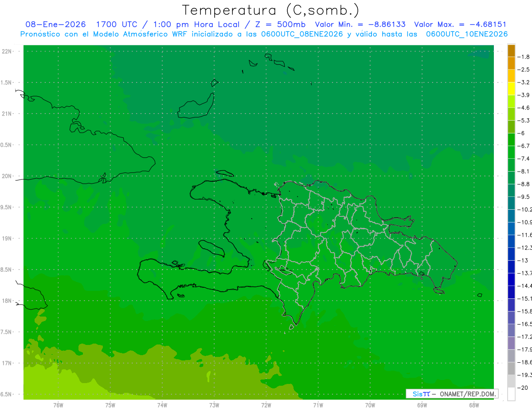532x411 pixels.
Task: Click the "20N" latitude label
Action: point(7,176)
